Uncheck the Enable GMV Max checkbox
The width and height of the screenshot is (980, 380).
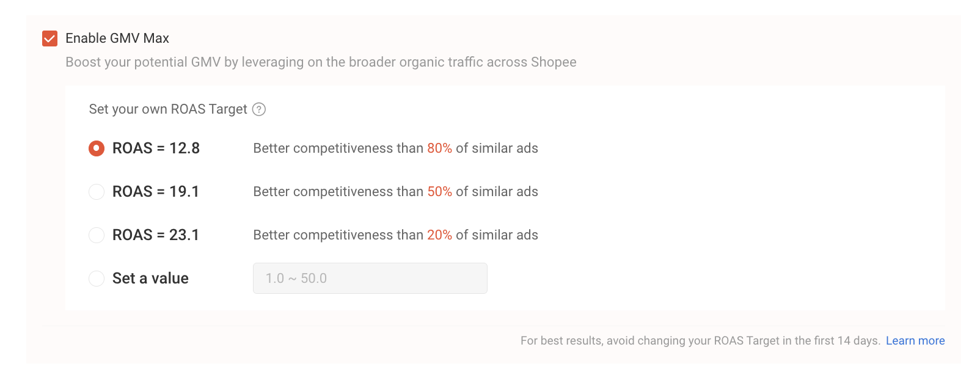coord(49,38)
